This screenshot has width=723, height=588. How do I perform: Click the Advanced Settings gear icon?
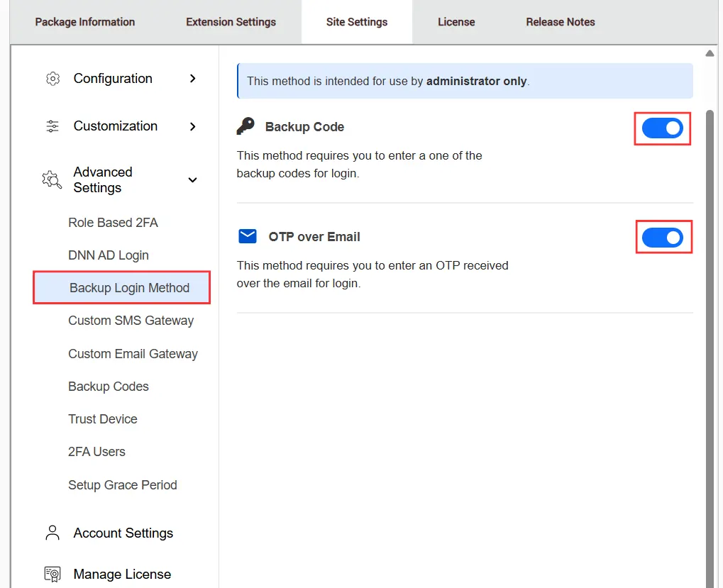[50, 179]
